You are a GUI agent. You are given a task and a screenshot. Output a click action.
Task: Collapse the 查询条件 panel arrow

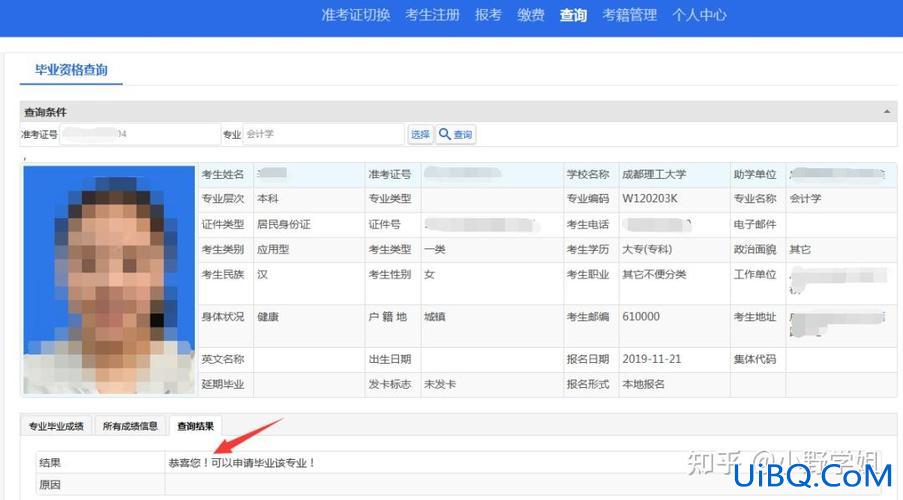pyautogui.click(x=887, y=112)
